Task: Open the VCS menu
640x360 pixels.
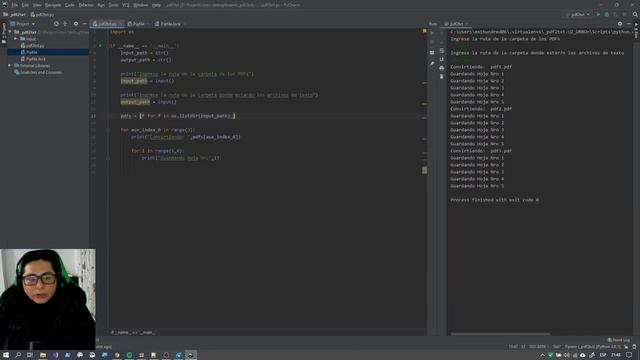Action: [x=126, y=5]
